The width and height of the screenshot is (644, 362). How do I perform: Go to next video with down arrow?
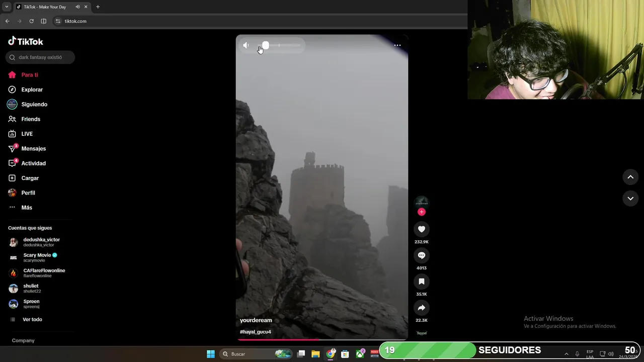pyautogui.click(x=630, y=199)
